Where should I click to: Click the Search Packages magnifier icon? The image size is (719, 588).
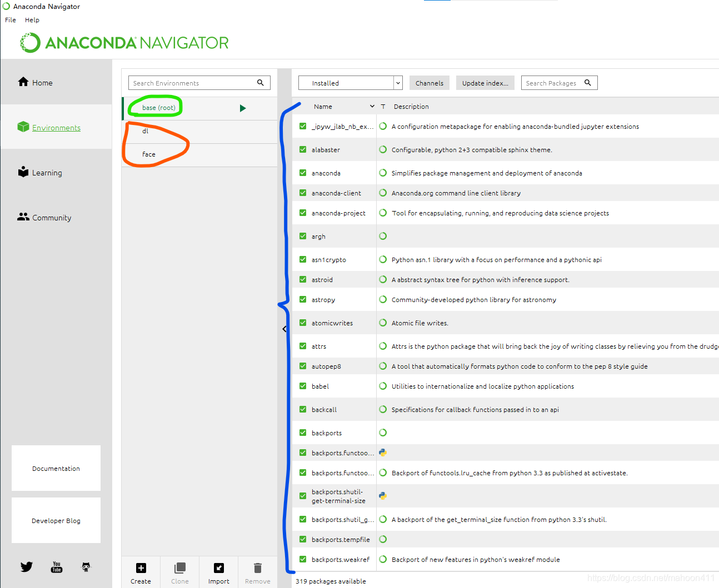[x=588, y=83]
